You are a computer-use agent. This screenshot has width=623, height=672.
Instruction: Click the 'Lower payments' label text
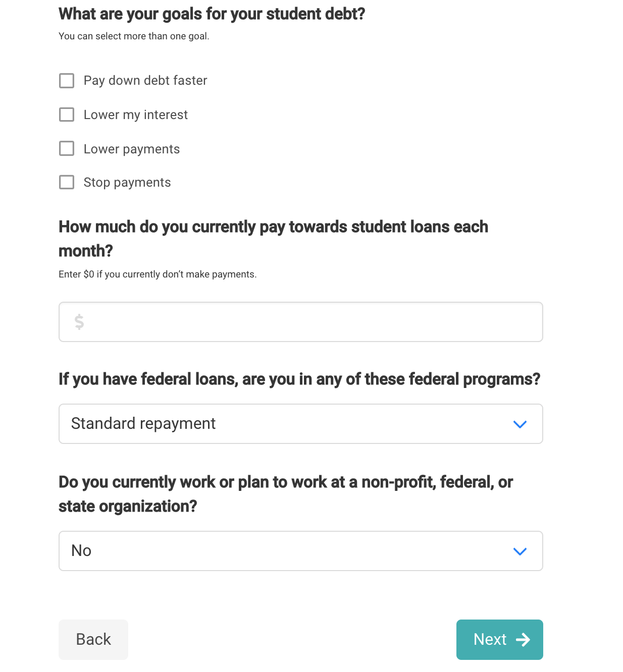[x=132, y=149]
